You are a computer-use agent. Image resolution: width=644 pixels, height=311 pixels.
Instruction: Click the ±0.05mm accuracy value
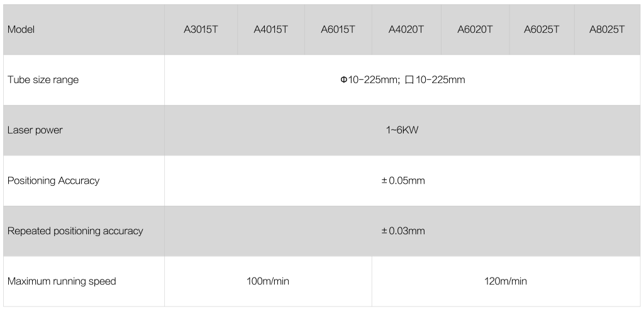403,181
